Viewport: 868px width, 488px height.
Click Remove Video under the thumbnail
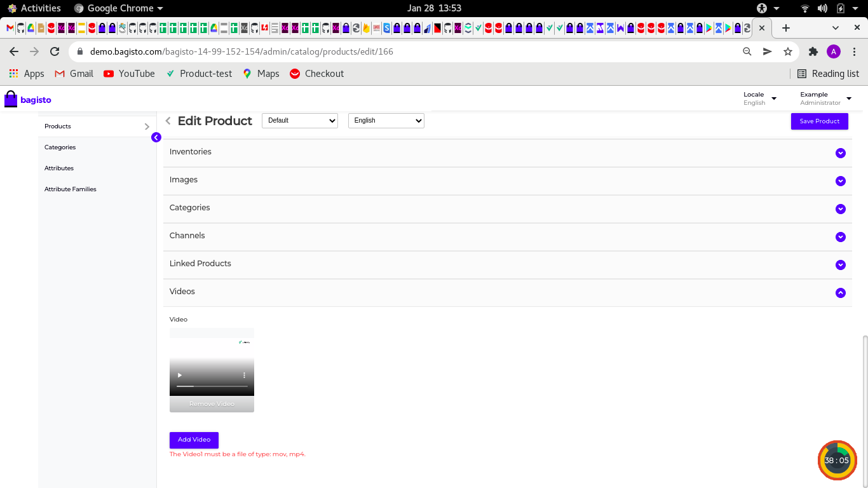211,403
